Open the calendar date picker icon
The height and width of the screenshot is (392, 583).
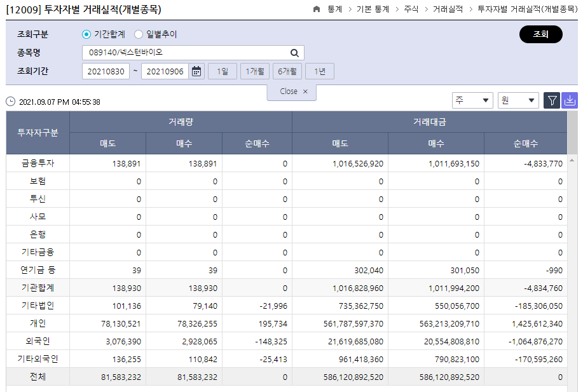[x=196, y=71]
